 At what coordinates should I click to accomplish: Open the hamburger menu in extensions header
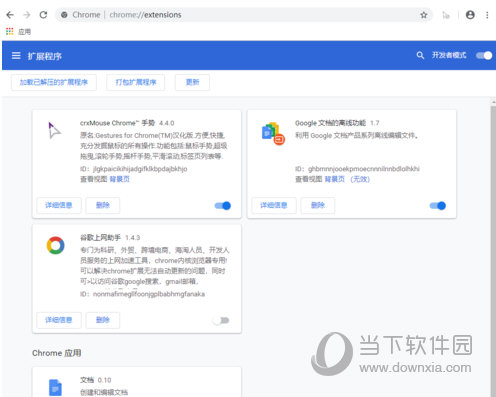tap(16, 56)
